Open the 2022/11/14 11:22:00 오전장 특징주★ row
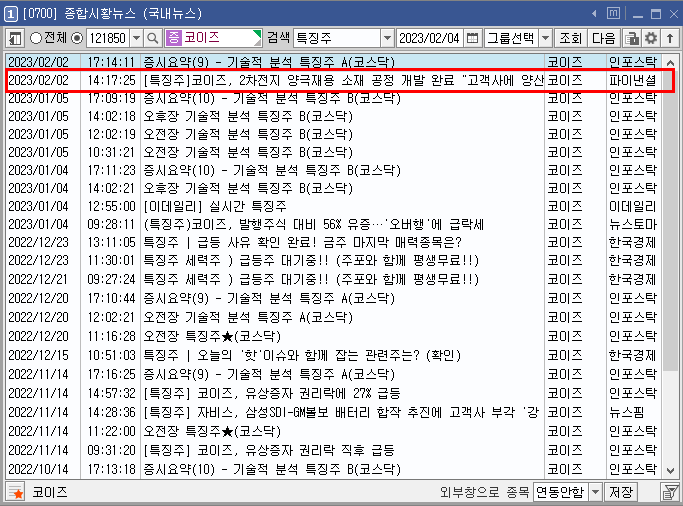This screenshot has width=683, height=506. (333, 431)
